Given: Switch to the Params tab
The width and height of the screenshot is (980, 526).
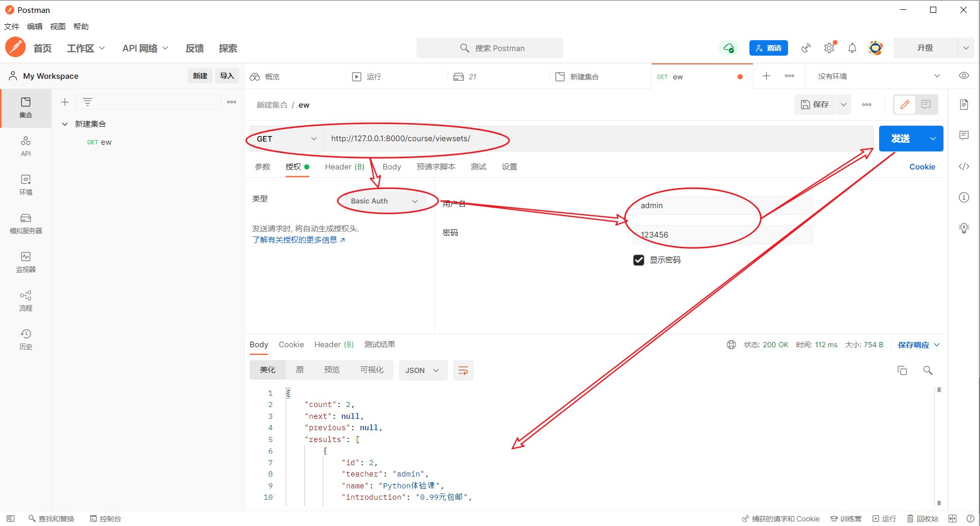Looking at the screenshot, I should pyautogui.click(x=262, y=167).
